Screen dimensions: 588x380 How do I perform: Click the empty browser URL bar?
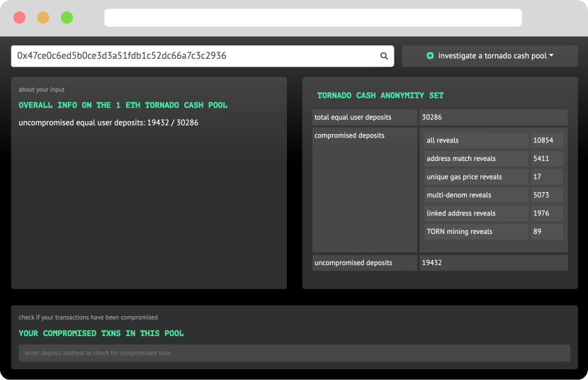click(312, 18)
